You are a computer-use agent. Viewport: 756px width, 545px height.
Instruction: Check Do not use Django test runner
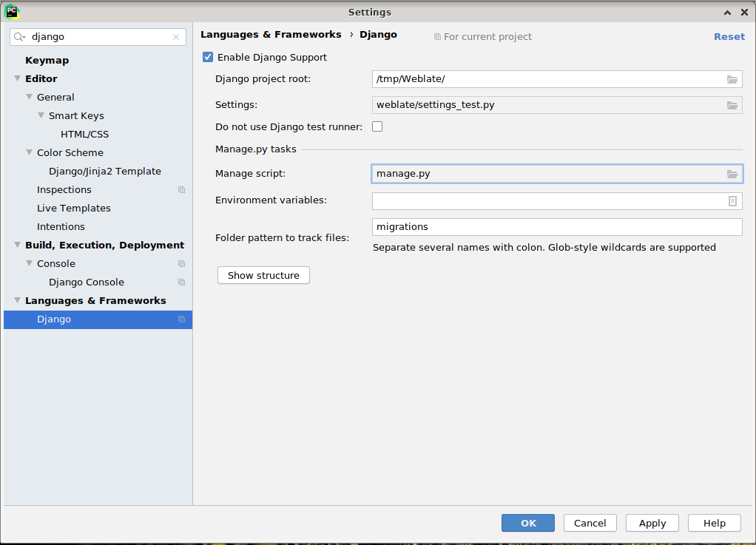pos(377,126)
